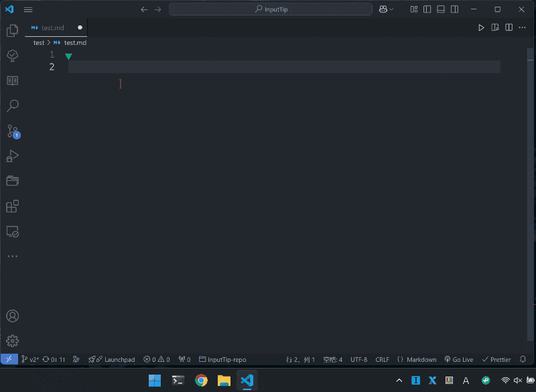Toggle the bottom panel layout button

[x=441, y=9]
